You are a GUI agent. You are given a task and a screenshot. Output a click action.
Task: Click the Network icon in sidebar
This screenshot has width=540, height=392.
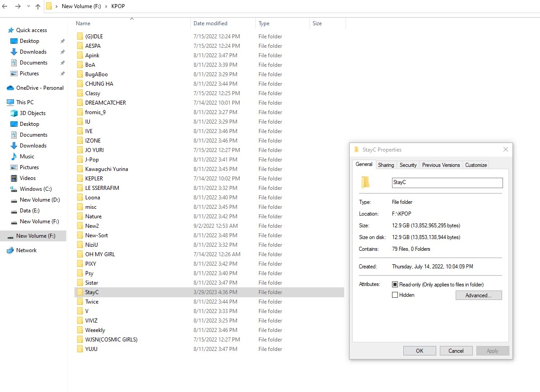click(10, 250)
